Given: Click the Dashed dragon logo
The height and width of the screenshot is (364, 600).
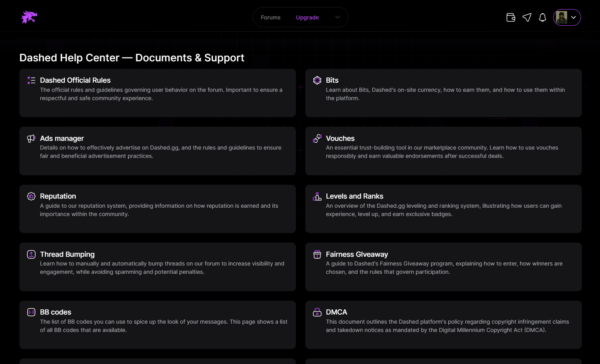Looking at the screenshot, I should click(x=29, y=17).
